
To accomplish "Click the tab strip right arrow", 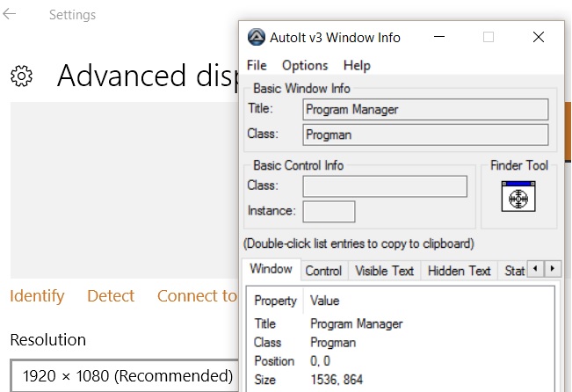I will pos(553,269).
